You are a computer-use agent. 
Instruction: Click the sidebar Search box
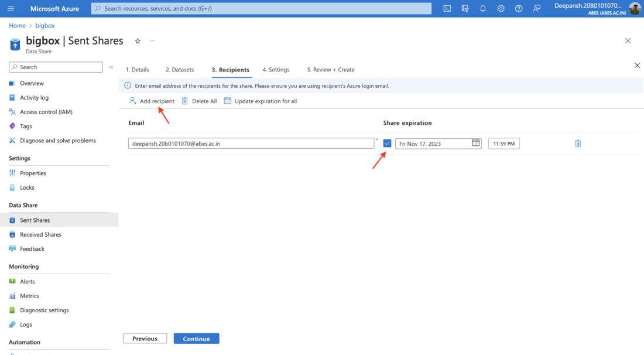(x=56, y=67)
